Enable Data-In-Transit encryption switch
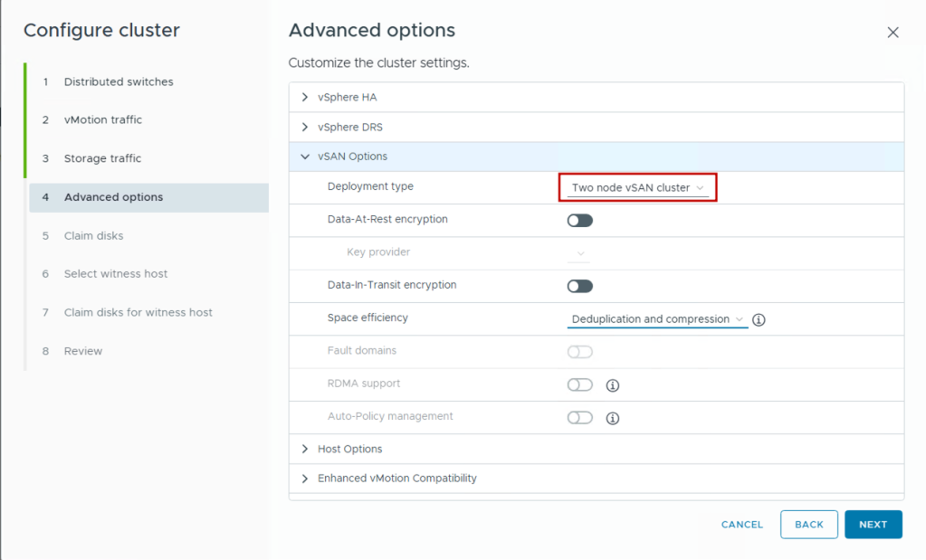Screen dimensions: 926x560 (580, 286)
